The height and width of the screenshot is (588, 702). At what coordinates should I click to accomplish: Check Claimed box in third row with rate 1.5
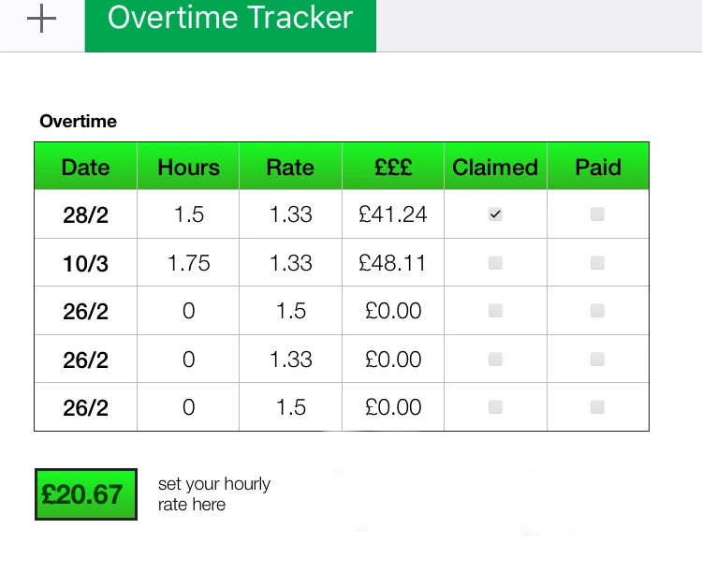click(x=495, y=310)
